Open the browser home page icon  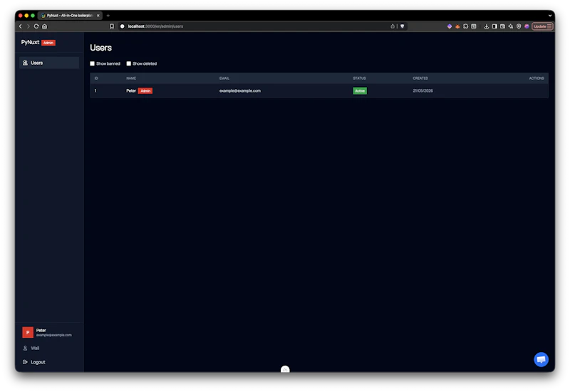45,26
